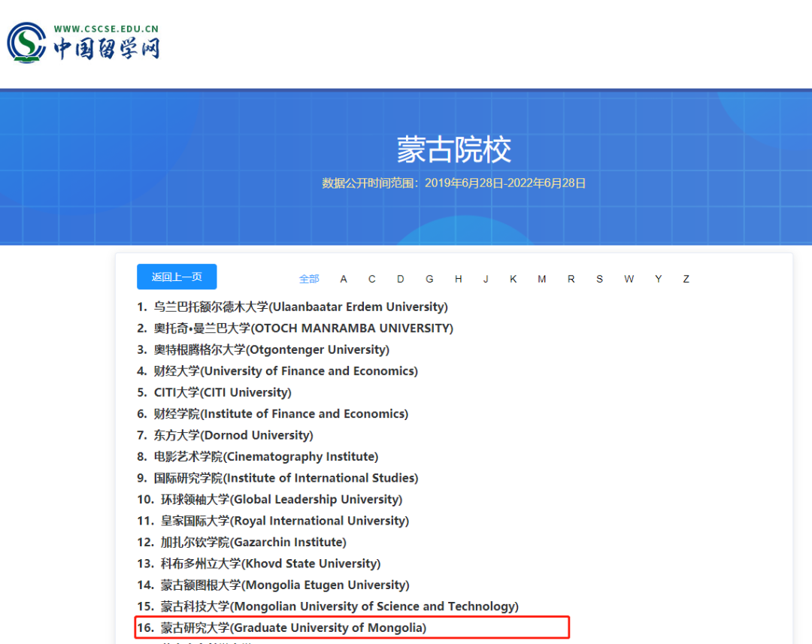The height and width of the screenshot is (644, 812).
Task: Open Global Leadership University entry
Action: tap(269, 500)
